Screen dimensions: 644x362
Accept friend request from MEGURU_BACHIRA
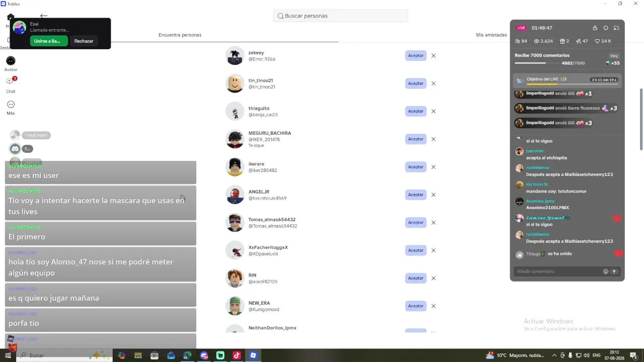[416, 139]
